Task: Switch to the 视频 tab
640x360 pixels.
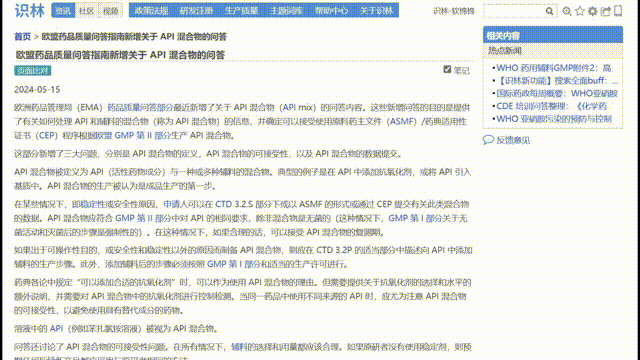Action: 111,11
